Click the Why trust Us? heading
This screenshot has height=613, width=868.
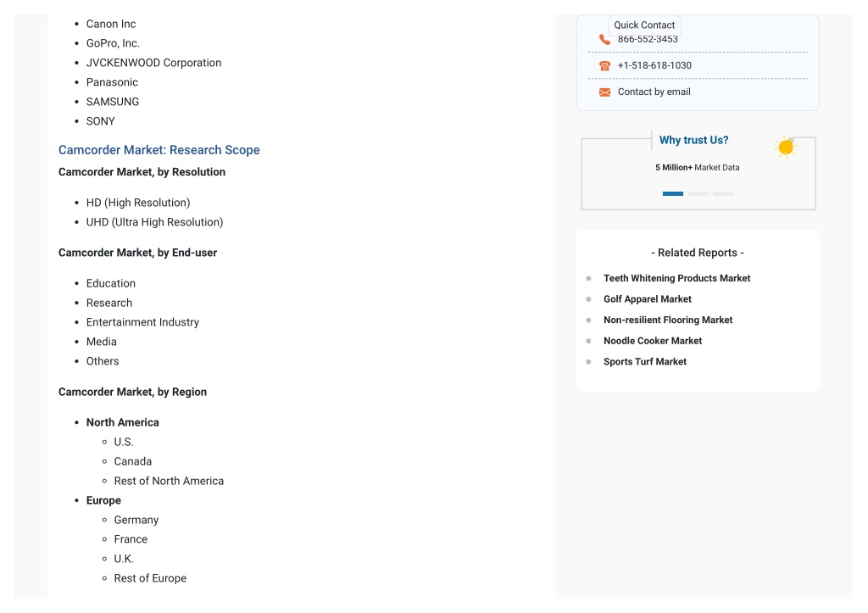[693, 140]
